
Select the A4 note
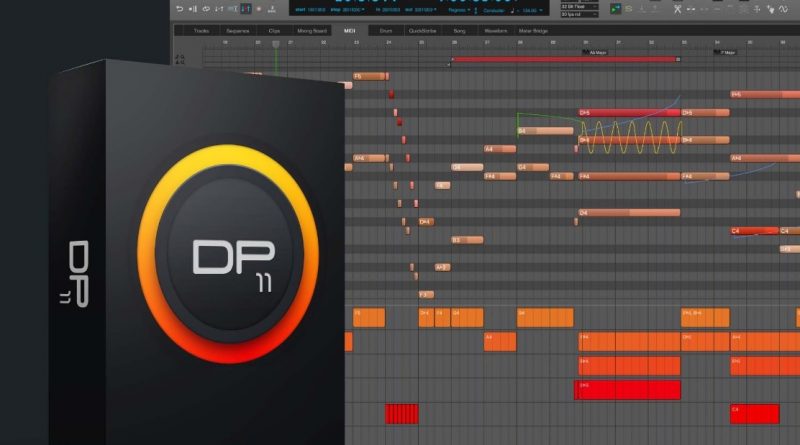click(500, 149)
